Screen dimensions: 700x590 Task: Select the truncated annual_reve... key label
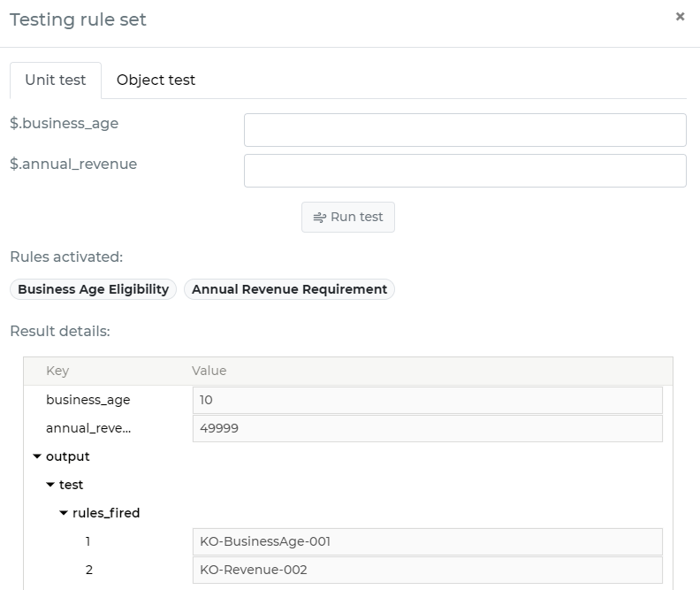point(88,428)
